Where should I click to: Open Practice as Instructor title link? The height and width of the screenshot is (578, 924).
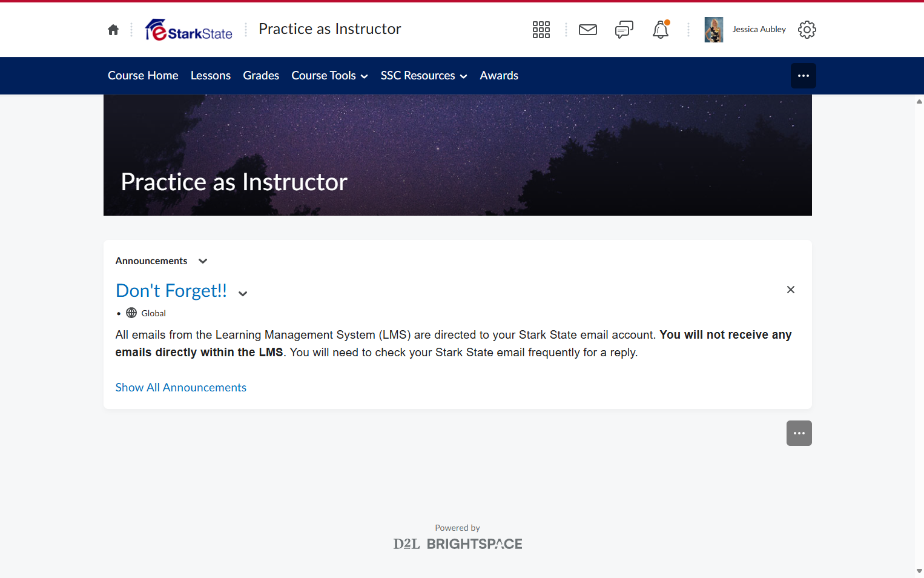[x=330, y=29]
